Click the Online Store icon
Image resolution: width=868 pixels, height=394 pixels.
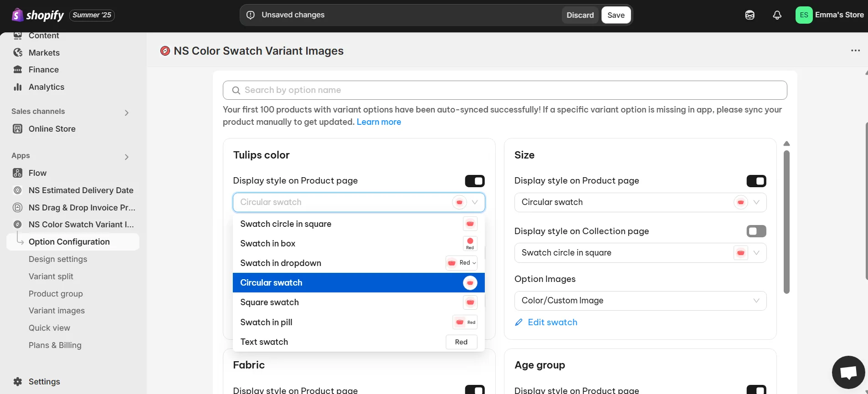tap(18, 129)
